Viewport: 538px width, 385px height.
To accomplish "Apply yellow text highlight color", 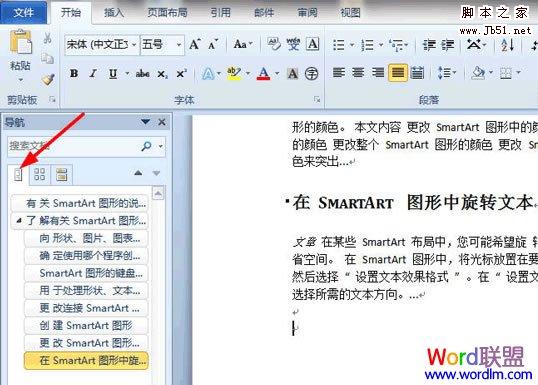I will coord(234,73).
